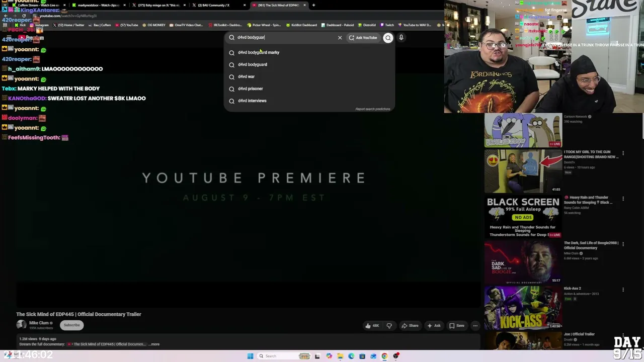Expand description with '...more'
This screenshot has height=362, width=644.
point(154,344)
